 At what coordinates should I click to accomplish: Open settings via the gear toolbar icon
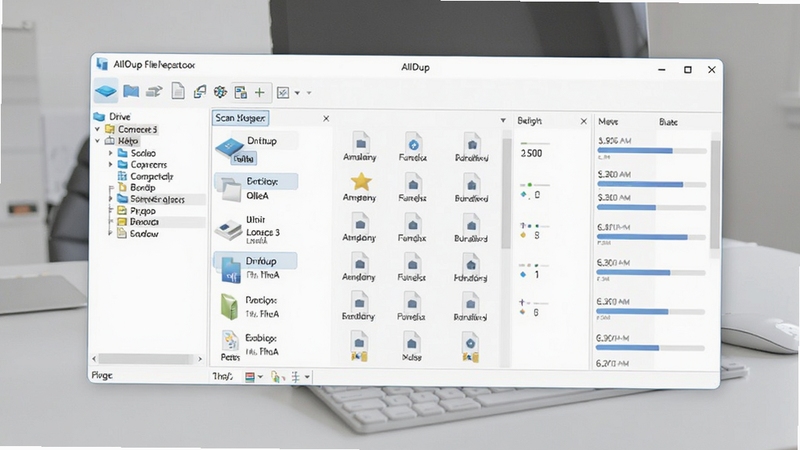220,92
